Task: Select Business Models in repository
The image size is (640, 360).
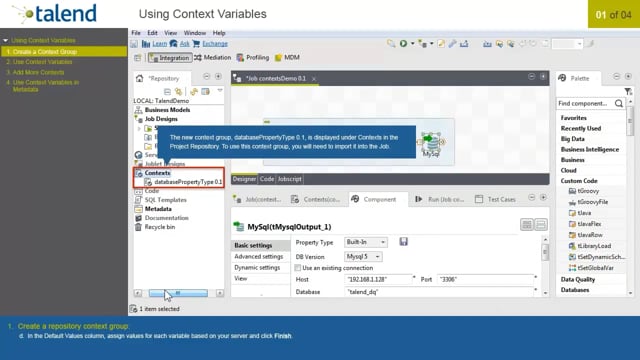Action: tap(167, 110)
